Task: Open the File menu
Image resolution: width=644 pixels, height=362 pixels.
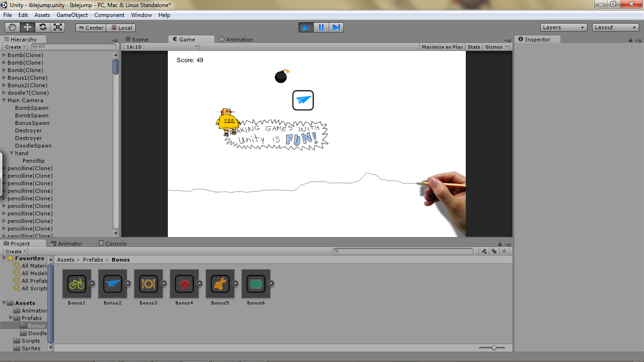Action: [8, 15]
